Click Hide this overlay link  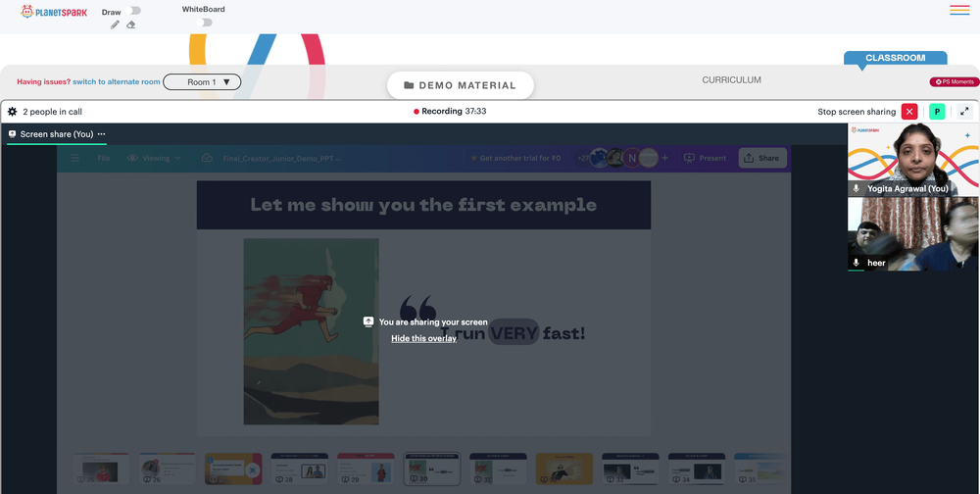coord(423,338)
